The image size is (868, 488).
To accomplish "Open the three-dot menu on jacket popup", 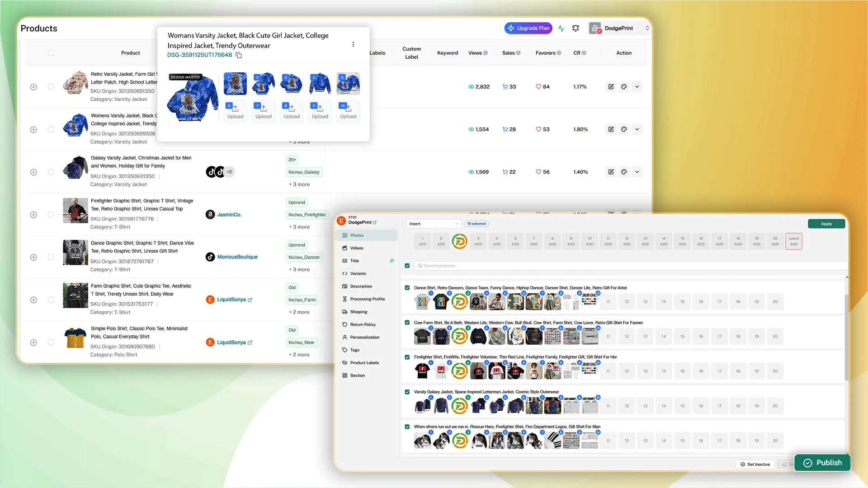I will 353,44.
